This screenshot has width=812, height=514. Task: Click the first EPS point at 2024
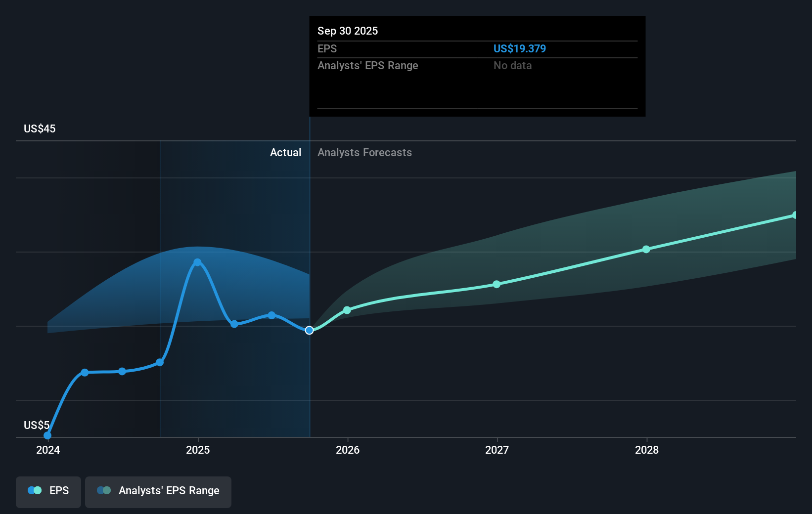tap(47, 435)
